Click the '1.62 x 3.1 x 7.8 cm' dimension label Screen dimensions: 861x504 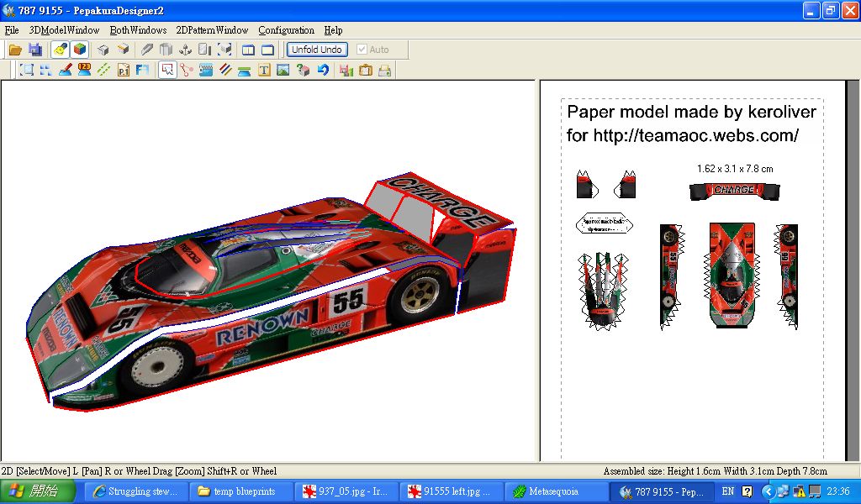point(735,169)
